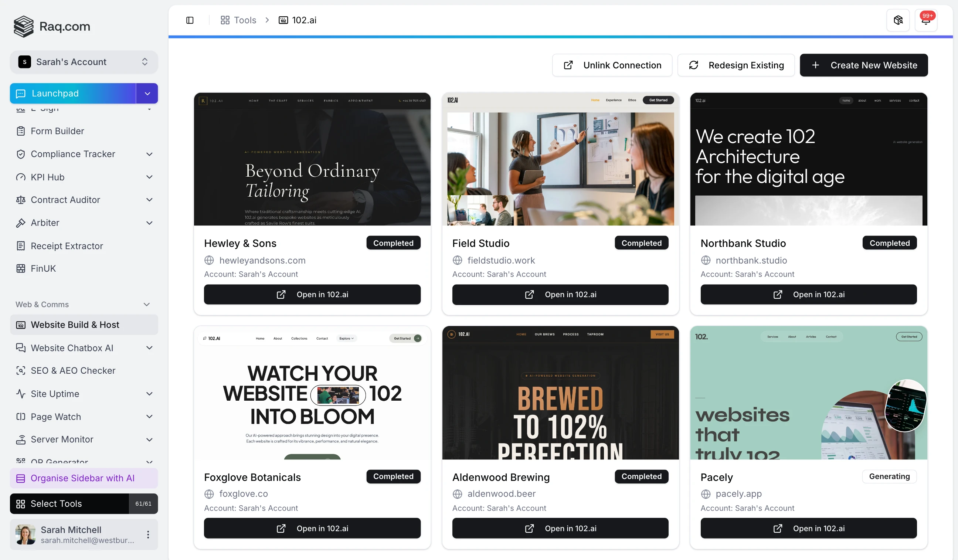Expand the Website Chatbox AI chevron
This screenshot has width=958, height=560.
149,348
